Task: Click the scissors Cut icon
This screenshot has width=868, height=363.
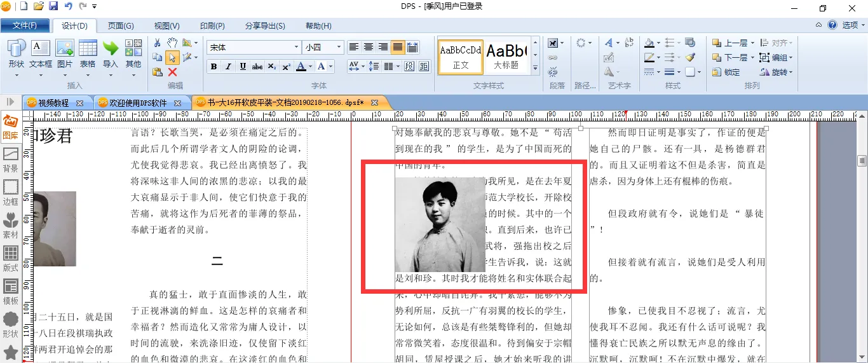Action: 158,43
